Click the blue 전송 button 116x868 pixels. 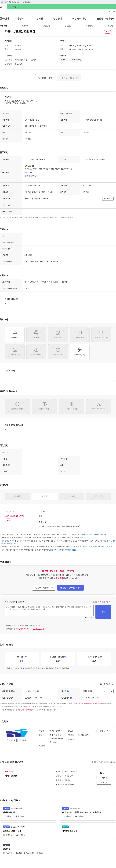tap(103, 612)
